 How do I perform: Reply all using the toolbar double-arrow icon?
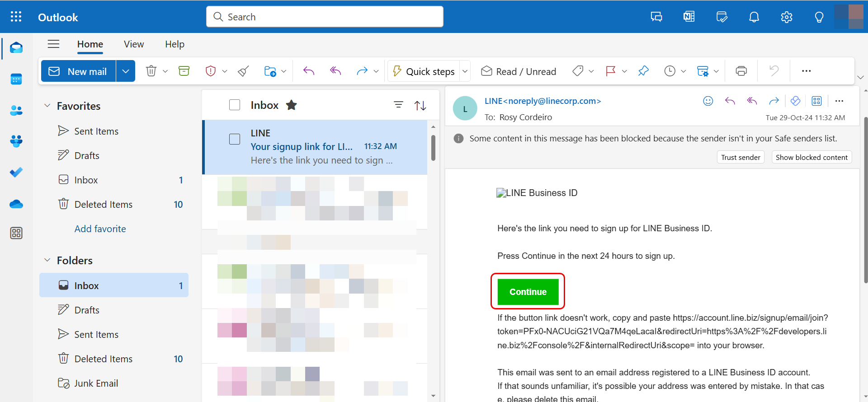(335, 71)
